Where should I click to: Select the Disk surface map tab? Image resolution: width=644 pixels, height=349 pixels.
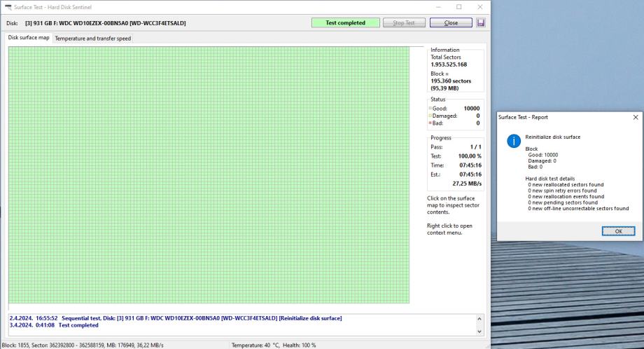pos(29,37)
